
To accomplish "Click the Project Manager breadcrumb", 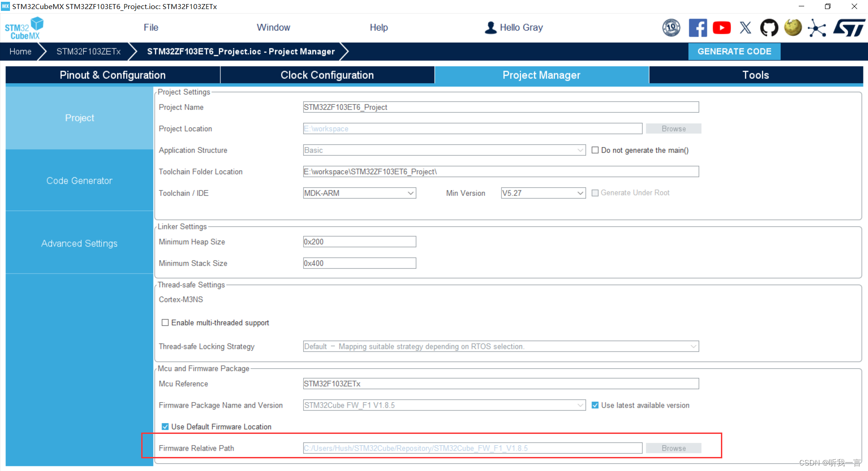I will (241, 52).
